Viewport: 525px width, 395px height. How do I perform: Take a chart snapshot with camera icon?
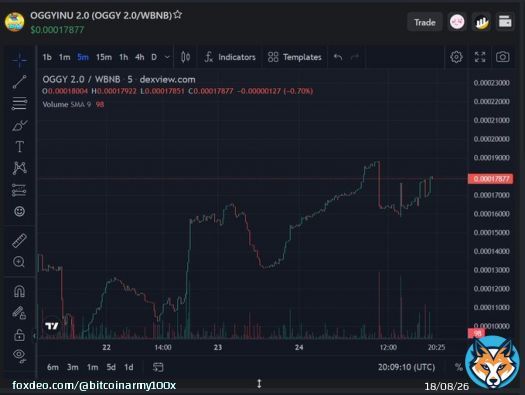click(x=503, y=57)
